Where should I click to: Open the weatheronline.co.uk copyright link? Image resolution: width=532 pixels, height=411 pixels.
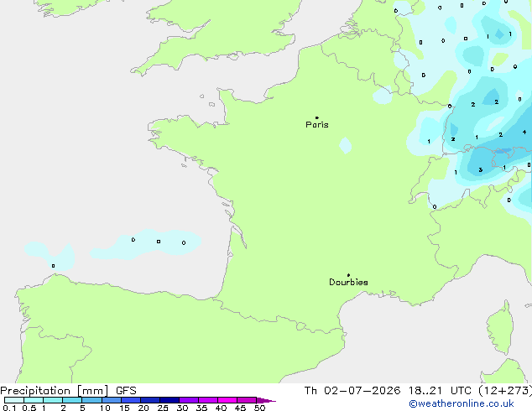[462, 403]
